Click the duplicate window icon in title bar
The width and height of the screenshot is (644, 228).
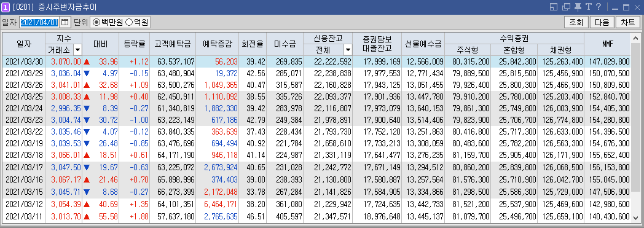[x=567, y=7]
